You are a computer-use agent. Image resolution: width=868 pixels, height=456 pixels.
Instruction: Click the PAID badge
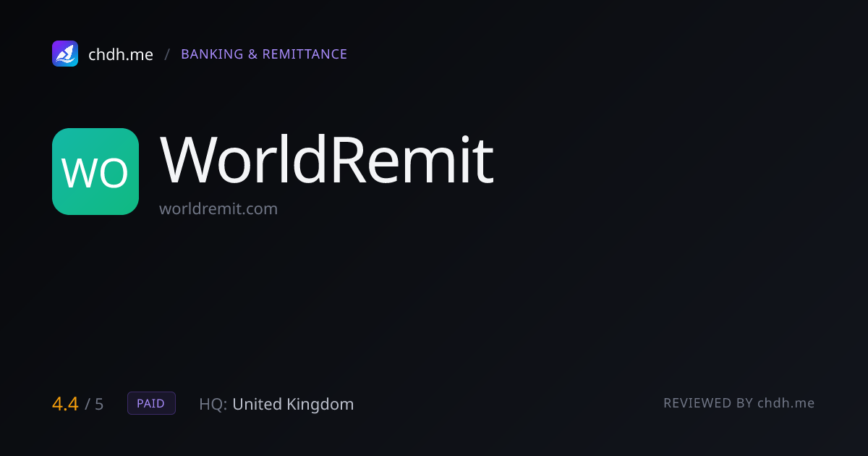point(151,403)
